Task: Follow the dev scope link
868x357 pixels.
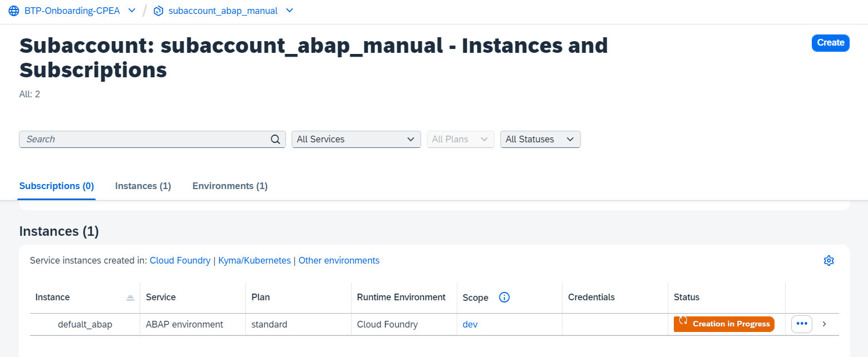Action: pos(470,324)
